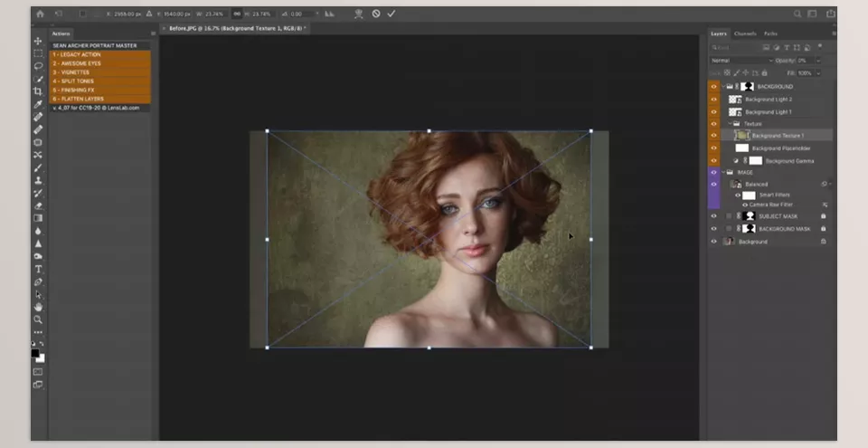Viewport: 868px width, 448px height.
Task: Commit the transform with the checkmark
Action: click(392, 14)
